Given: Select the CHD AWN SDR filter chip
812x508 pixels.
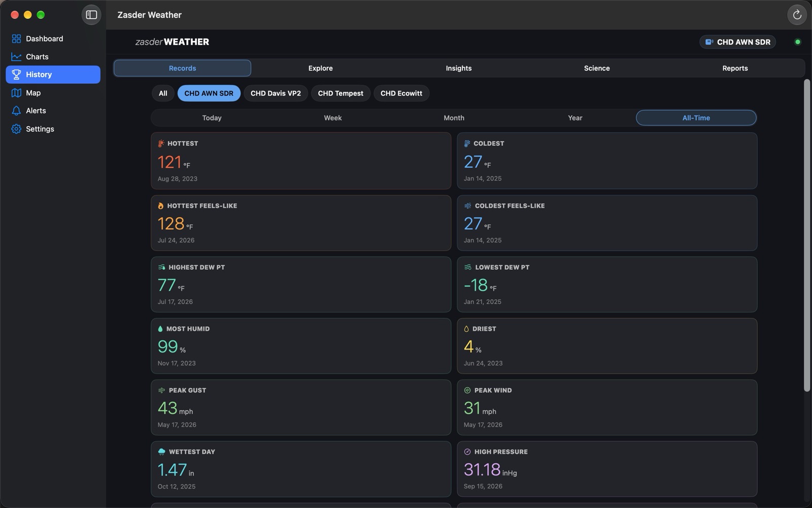Looking at the screenshot, I should coord(209,93).
